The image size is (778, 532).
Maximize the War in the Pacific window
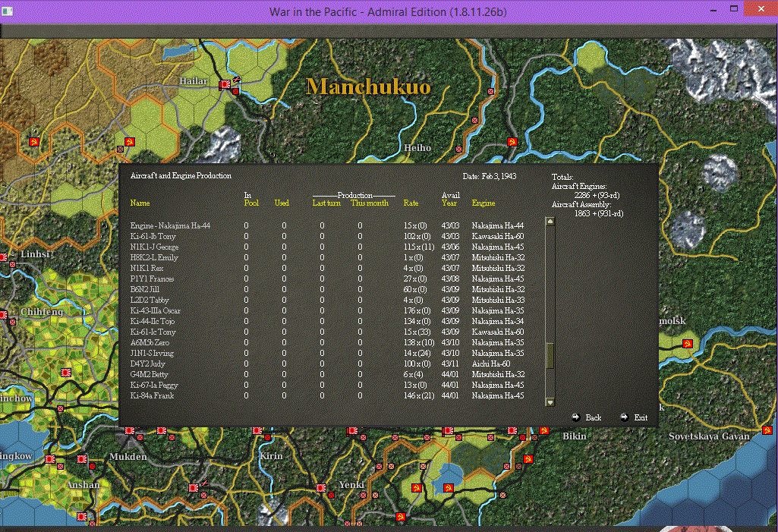tap(734, 8)
